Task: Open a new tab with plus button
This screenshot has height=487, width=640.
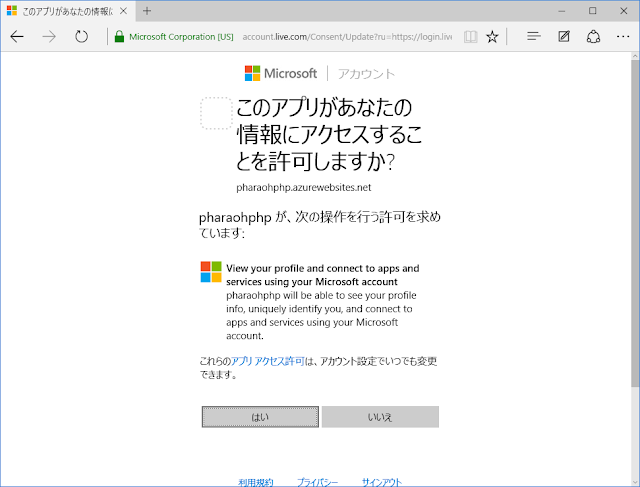Action: [x=147, y=11]
